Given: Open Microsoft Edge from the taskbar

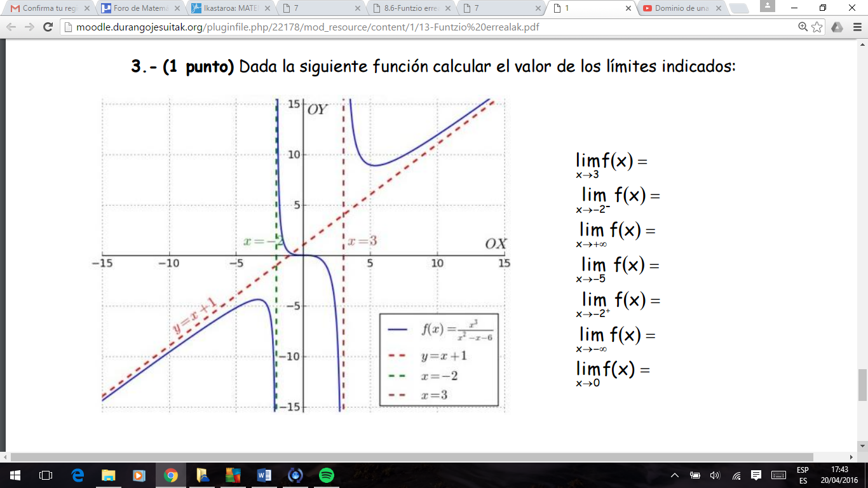Looking at the screenshot, I should (78, 475).
